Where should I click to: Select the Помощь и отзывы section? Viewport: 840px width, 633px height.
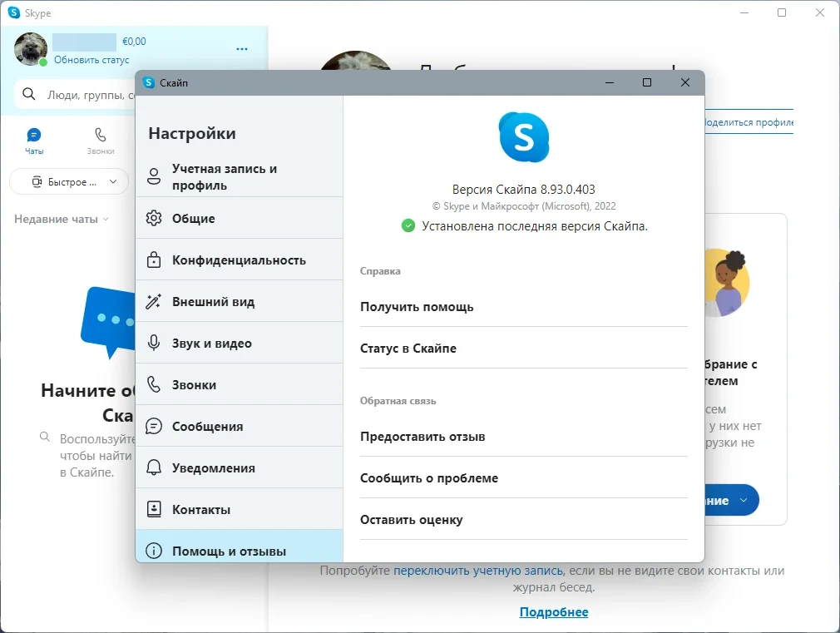pos(240,546)
